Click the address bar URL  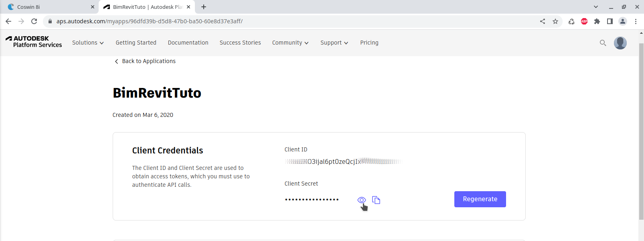point(150,21)
